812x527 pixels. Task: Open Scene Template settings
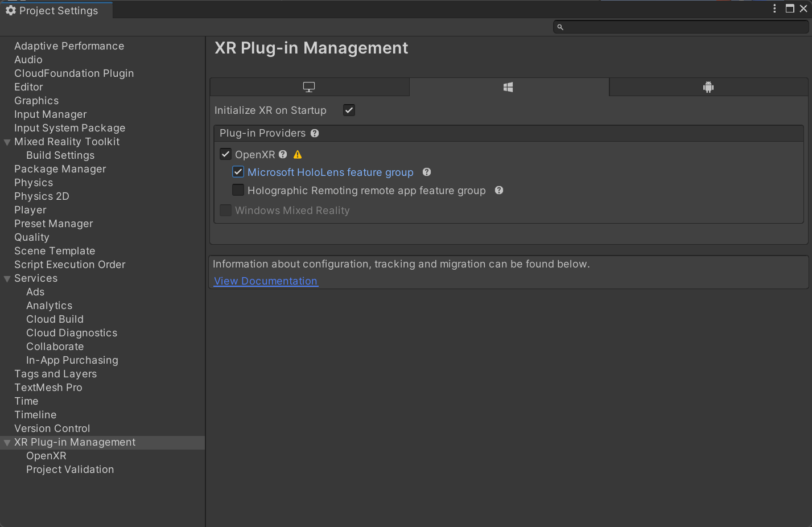[55, 251]
